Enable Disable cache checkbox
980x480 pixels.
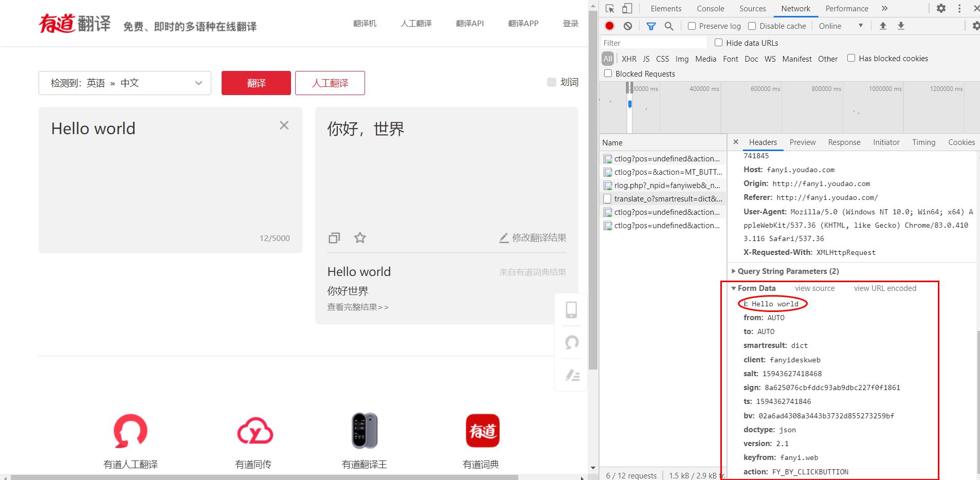click(752, 26)
